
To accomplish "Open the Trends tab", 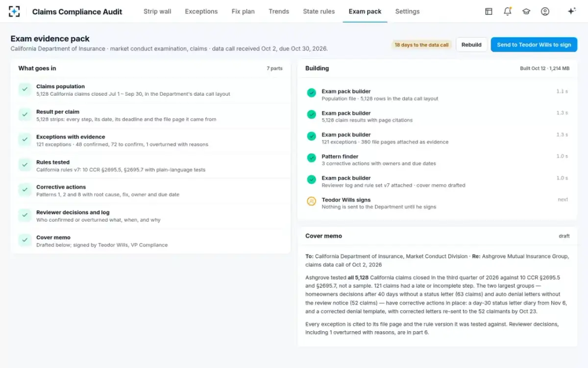I will coord(279,11).
